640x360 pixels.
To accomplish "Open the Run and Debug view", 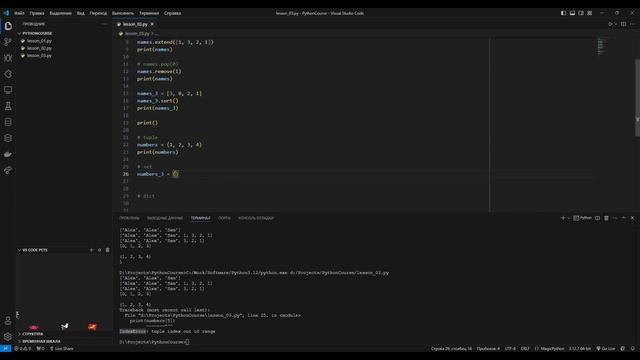I will click(8, 58).
